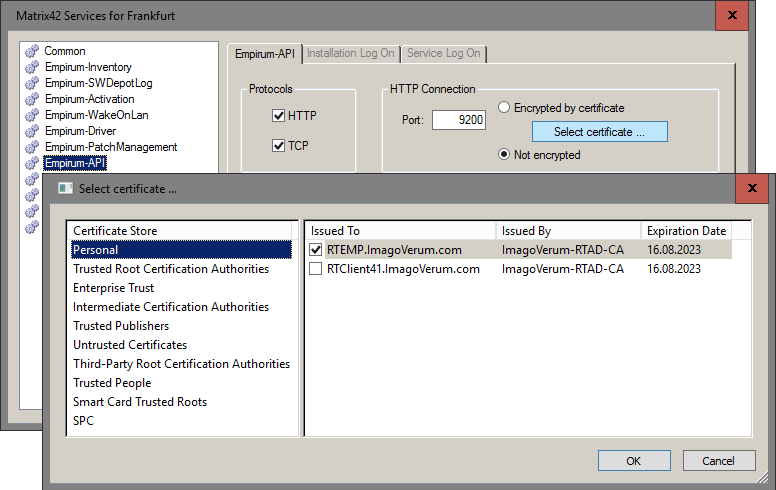This screenshot has height=490, width=776.
Task: Select Empirum-WakeOnLan in the services list
Action: pyautogui.click(x=97, y=115)
